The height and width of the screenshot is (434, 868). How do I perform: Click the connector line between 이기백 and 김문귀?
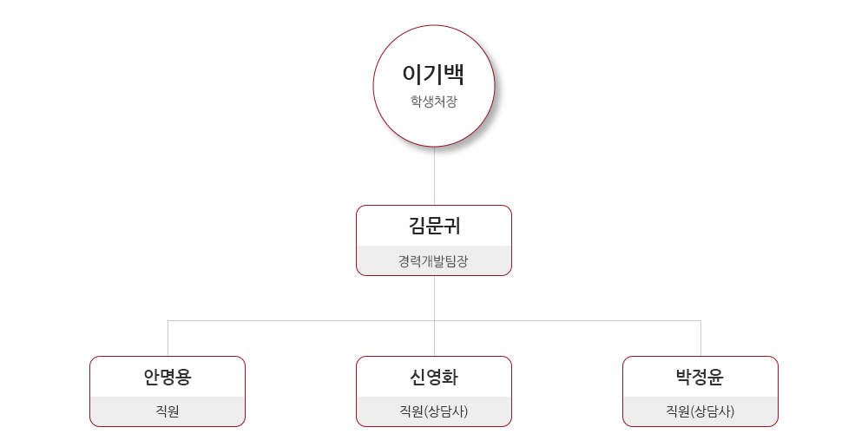(434, 175)
